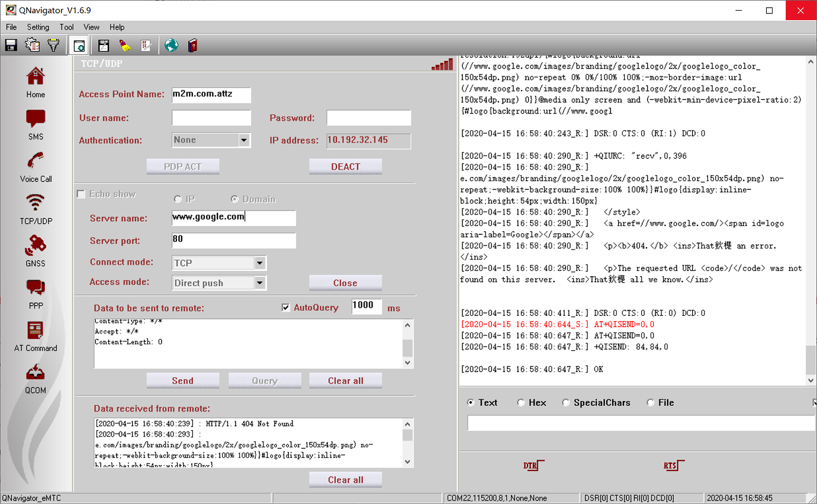Click the broom clear log icon
The width and height of the screenshot is (817, 504).
(x=125, y=45)
